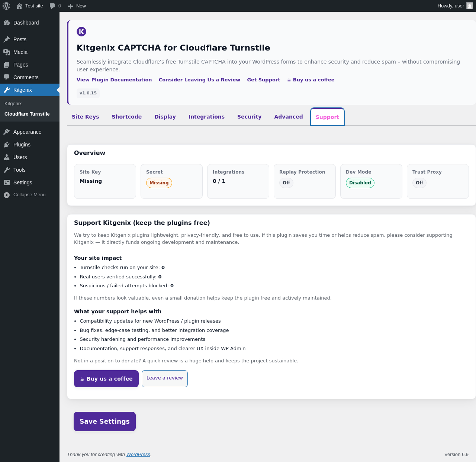Click the user avatar in the admin bar
Viewport: 476px width, 462px height.
point(470,6)
